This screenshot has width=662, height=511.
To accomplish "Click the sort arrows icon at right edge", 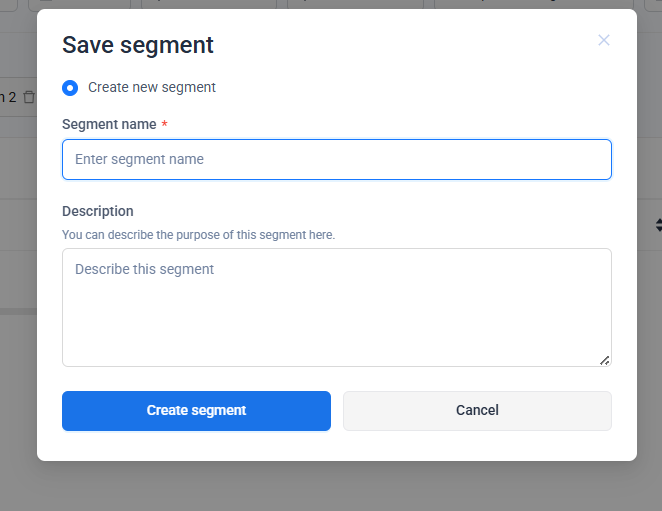I will tap(658, 225).
